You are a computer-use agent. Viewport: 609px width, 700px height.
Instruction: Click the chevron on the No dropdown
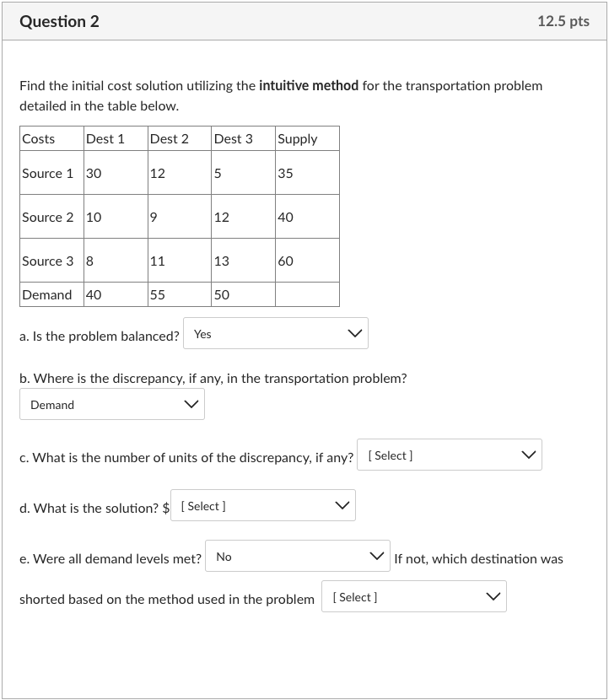pyautogui.click(x=376, y=556)
